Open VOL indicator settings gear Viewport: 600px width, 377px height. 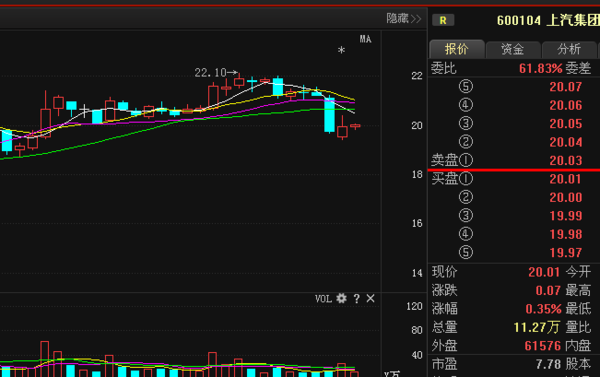pos(341,298)
